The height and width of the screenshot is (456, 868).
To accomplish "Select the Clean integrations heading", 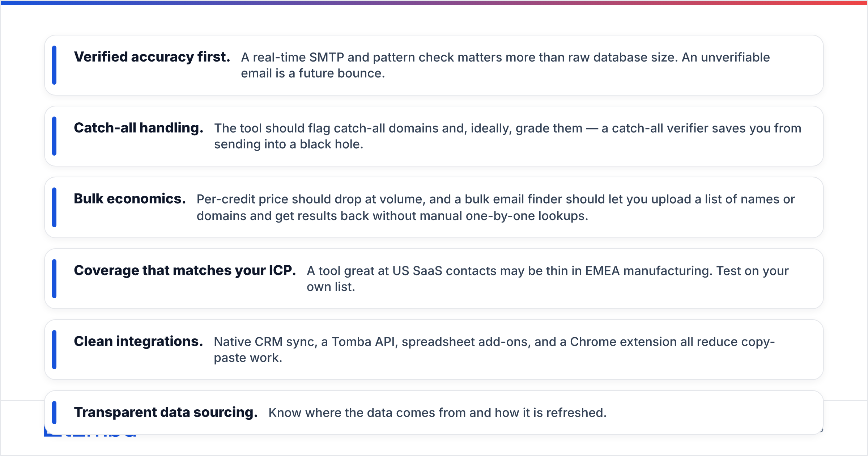I will [139, 342].
